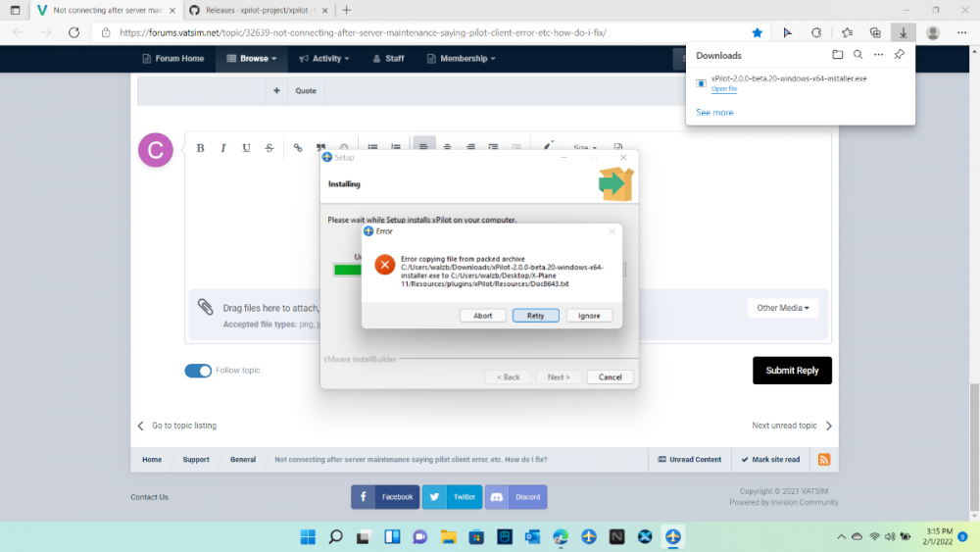Click the favorite star in address bar
Viewport: 980px width, 552px height.
pos(757,32)
